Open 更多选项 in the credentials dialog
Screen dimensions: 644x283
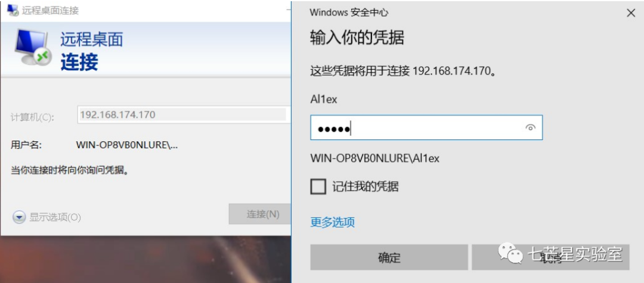point(332,222)
